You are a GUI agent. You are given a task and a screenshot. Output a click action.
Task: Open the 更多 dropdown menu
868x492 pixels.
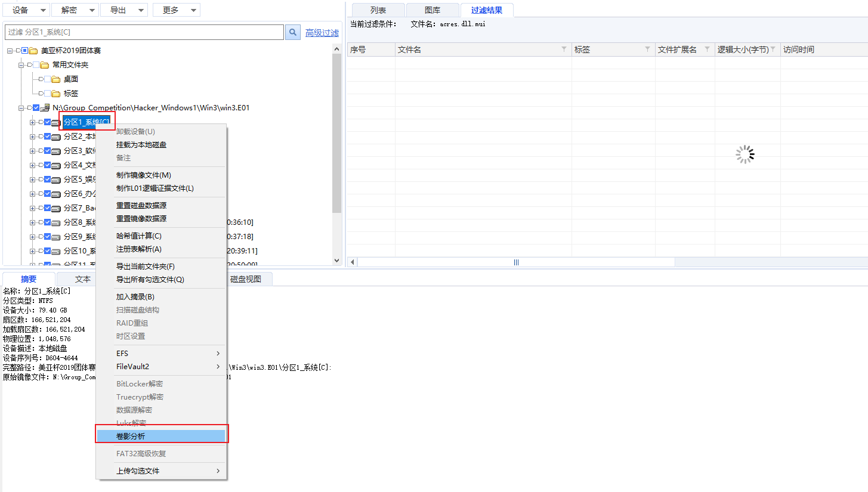tap(176, 10)
